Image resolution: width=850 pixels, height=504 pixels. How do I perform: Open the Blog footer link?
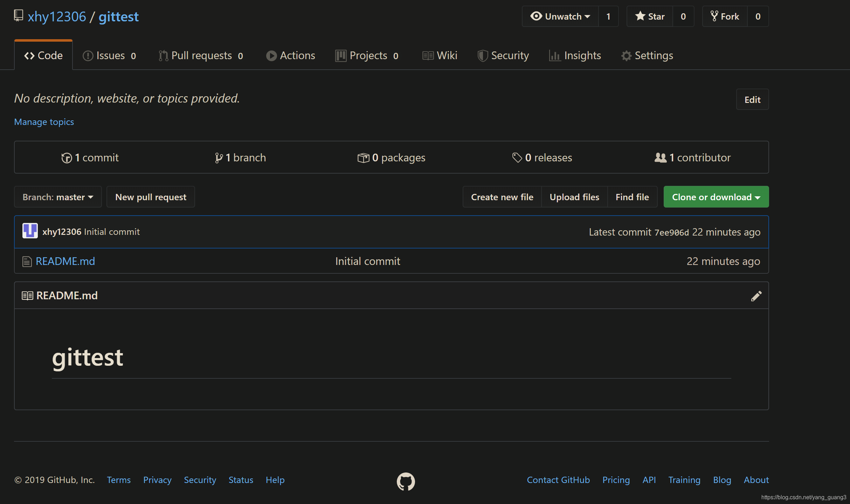pos(722,480)
